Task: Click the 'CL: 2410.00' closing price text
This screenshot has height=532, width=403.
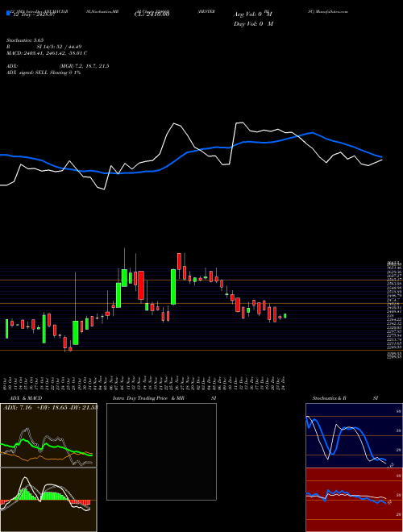Action: click(152, 15)
